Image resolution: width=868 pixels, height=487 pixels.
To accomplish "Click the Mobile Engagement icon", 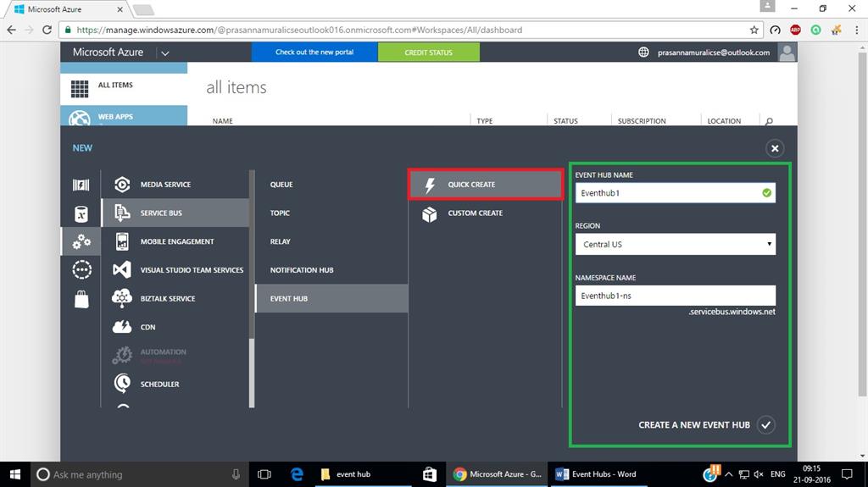I will tap(122, 241).
